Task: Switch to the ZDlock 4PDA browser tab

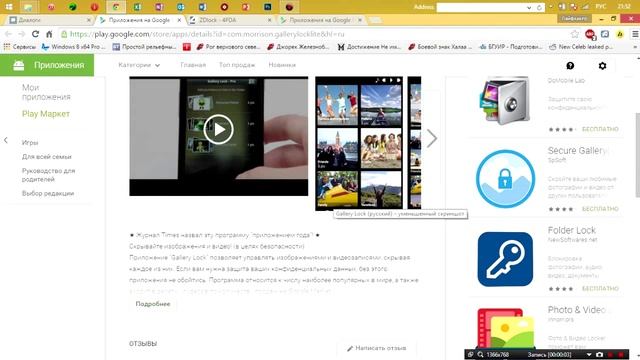Action: (x=229, y=20)
